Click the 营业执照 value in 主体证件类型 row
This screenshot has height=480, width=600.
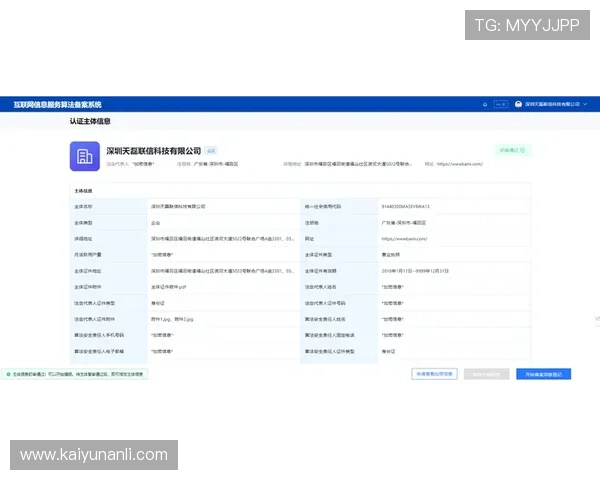point(390,255)
